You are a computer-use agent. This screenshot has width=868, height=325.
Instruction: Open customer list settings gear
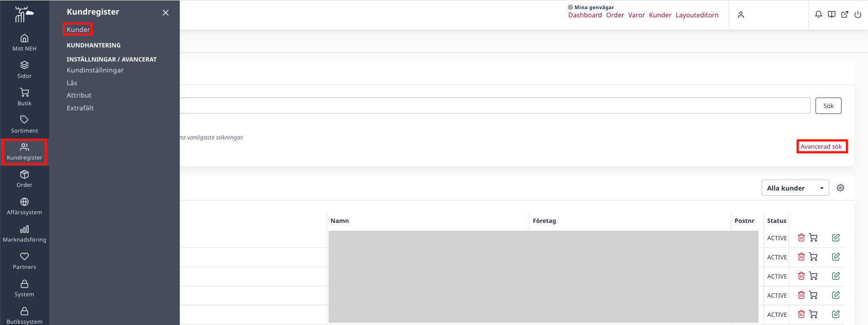coord(841,188)
